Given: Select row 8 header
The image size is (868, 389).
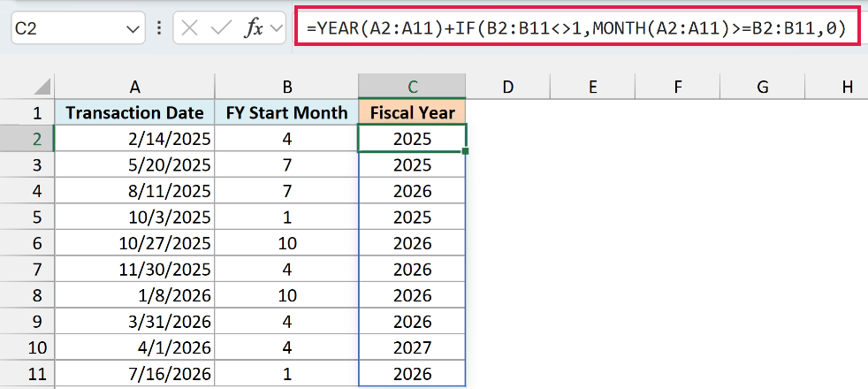Looking at the screenshot, I should click(27, 295).
